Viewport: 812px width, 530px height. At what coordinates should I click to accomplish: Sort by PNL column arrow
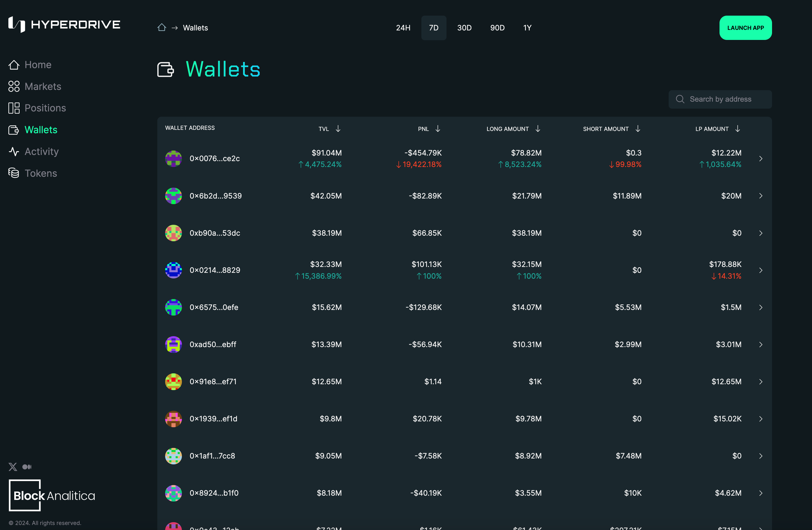(438, 128)
